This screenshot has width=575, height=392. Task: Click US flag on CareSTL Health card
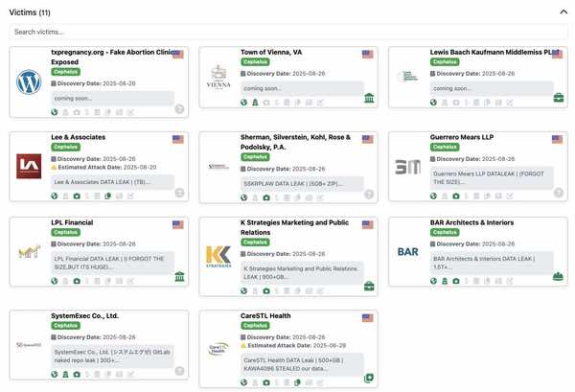[367, 317]
